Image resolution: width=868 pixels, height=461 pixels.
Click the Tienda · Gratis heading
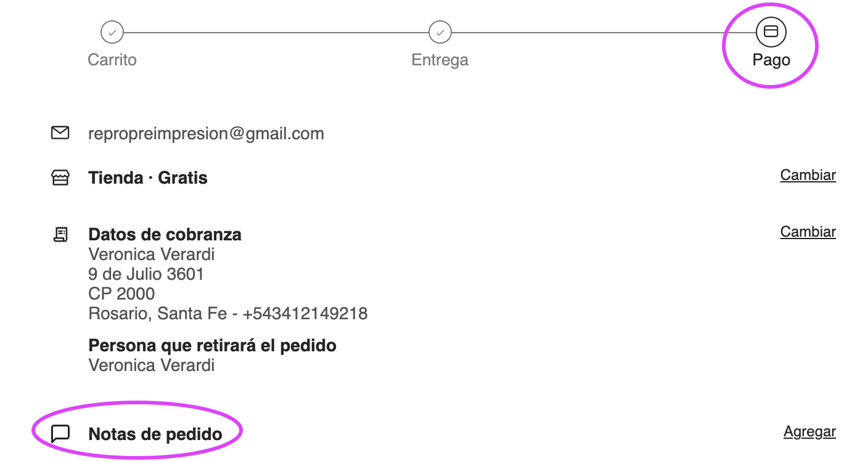coord(148,178)
